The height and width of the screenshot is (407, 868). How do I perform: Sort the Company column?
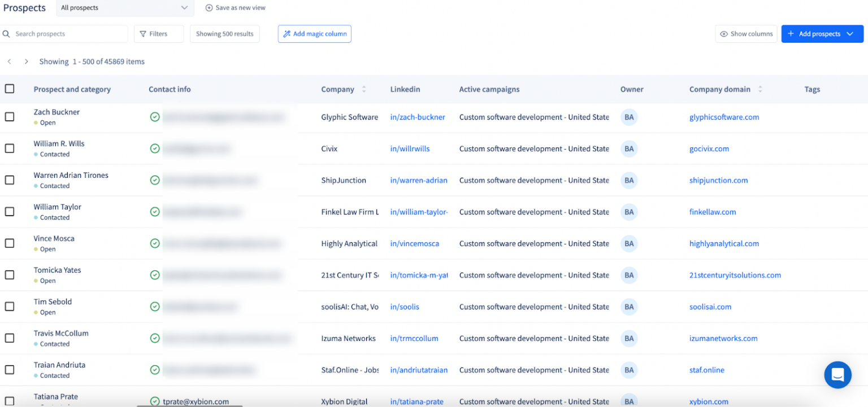[x=363, y=89]
